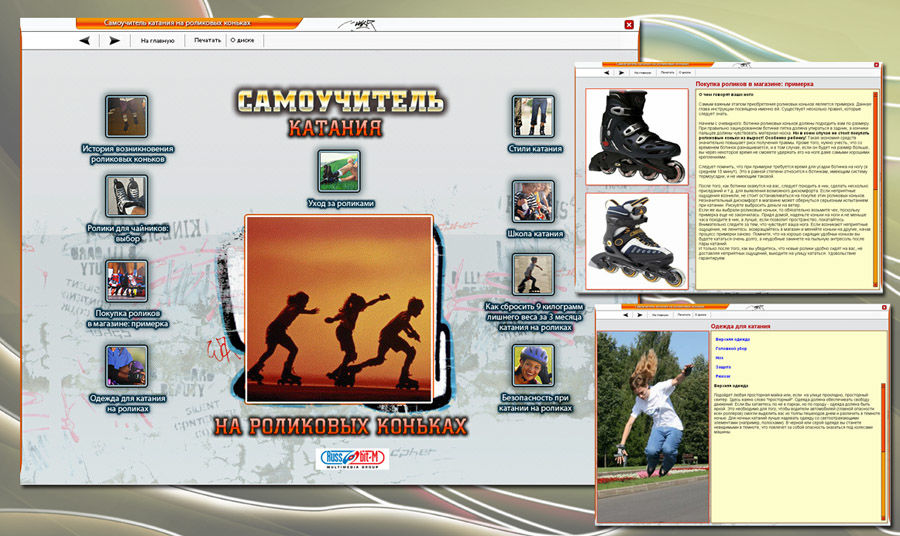Image resolution: width=900 pixels, height=536 pixels.
Task: Close the main Самоучитель window
Action: point(629,25)
